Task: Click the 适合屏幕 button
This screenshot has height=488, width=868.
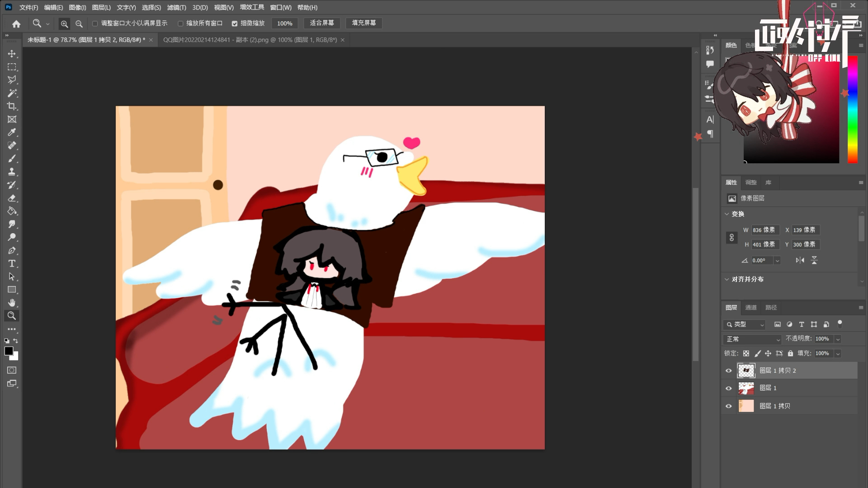Action: pyautogui.click(x=322, y=23)
